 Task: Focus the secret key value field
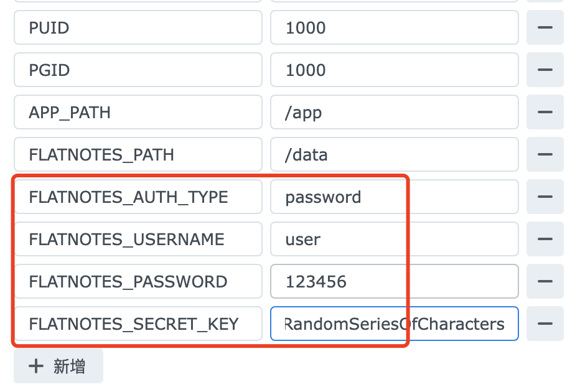(394, 324)
